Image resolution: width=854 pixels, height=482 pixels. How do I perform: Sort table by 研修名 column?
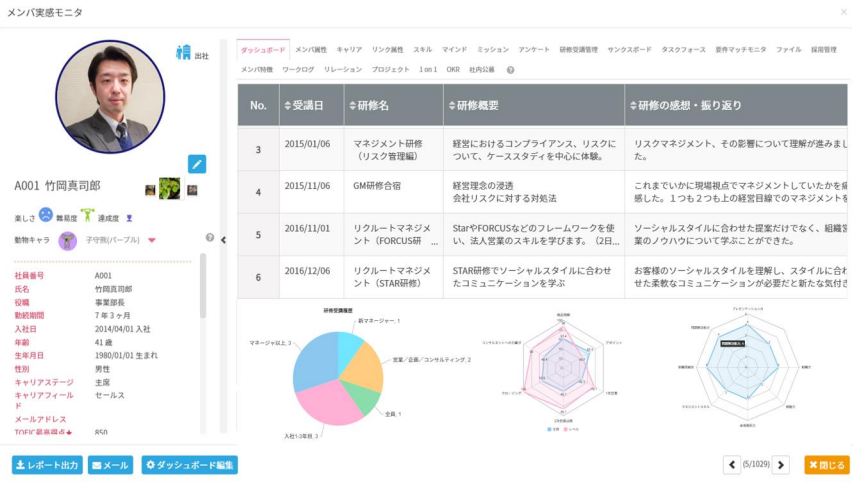[x=352, y=106]
